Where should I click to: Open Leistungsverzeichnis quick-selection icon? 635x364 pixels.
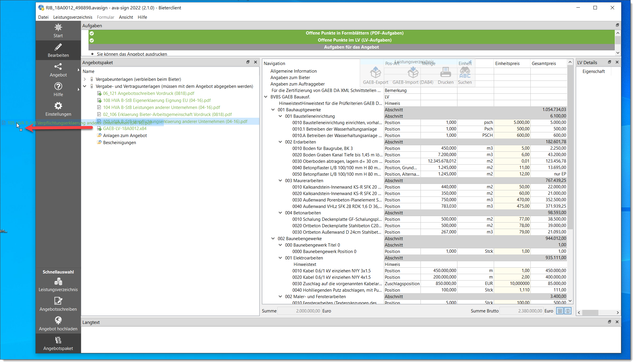coord(58,282)
